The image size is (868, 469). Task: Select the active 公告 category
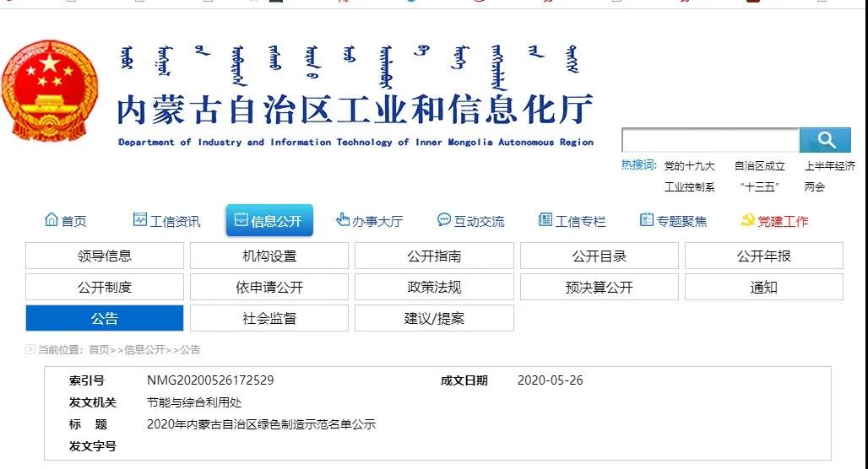(x=105, y=319)
